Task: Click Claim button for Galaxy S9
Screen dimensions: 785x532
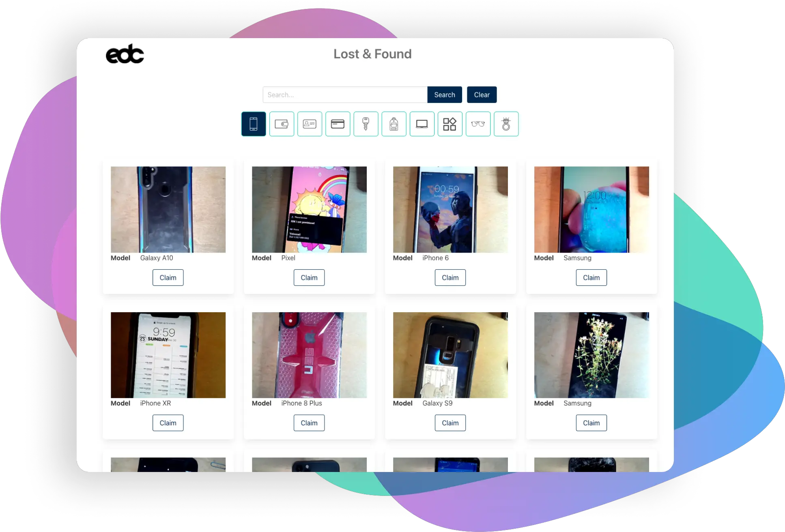Action: [x=451, y=423]
